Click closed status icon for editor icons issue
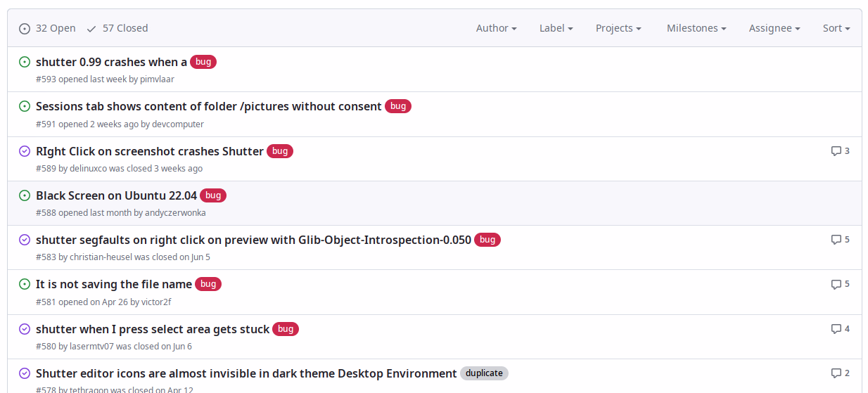This screenshot has width=868, height=393. pyautogui.click(x=25, y=373)
